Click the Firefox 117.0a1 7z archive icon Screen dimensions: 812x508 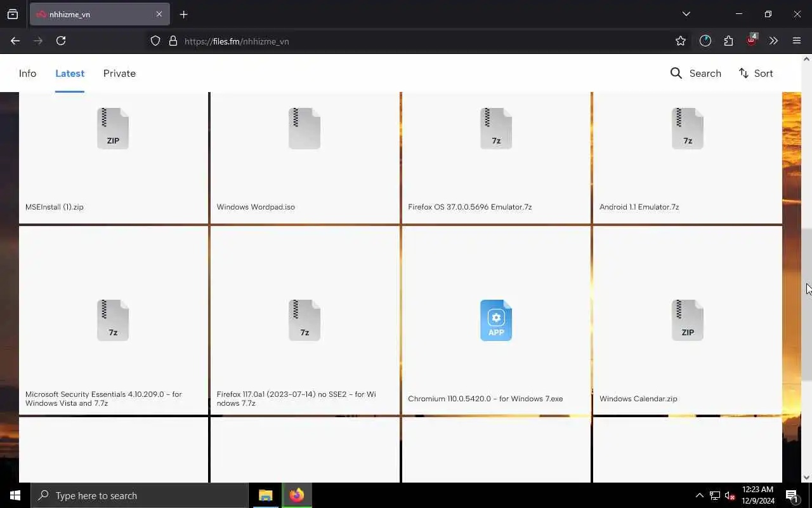click(304, 321)
